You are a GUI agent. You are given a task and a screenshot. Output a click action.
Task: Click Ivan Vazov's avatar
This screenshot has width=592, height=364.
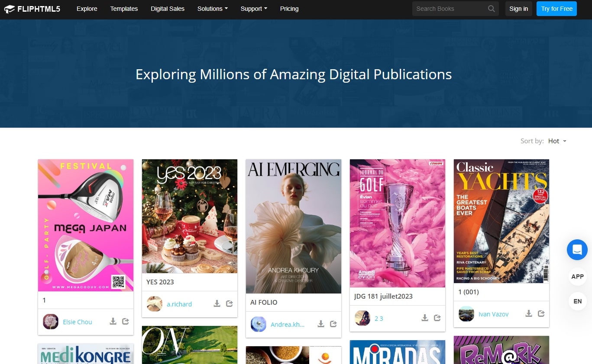point(466,314)
